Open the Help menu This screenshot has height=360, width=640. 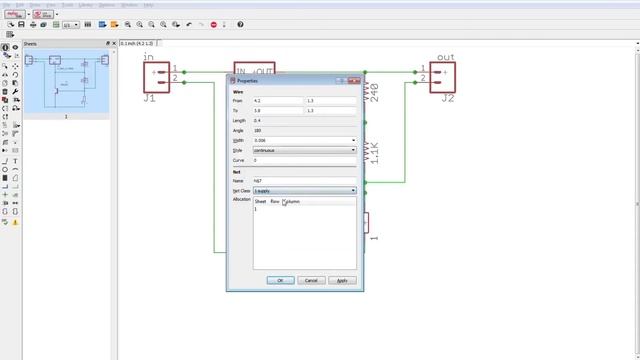tap(148, 5)
